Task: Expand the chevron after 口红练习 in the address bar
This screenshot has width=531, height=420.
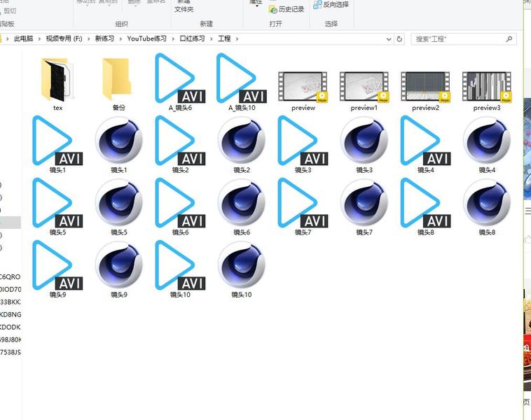Action: coord(212,39)
